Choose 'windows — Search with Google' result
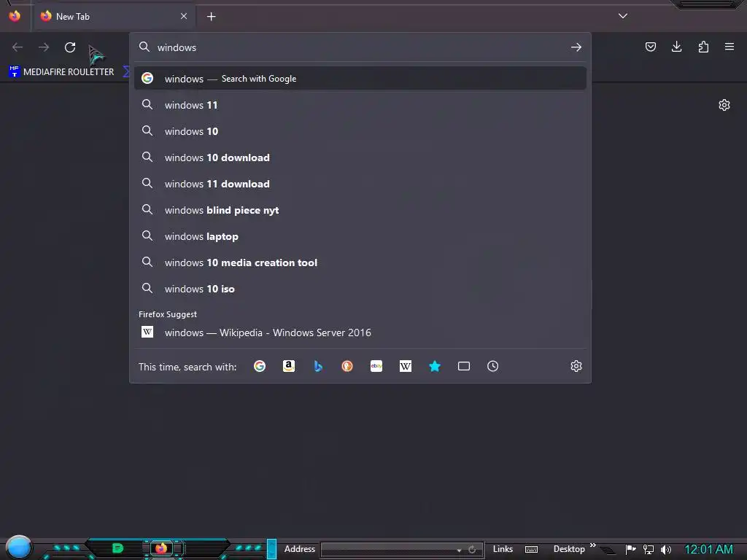 click(x=360, y=79)
